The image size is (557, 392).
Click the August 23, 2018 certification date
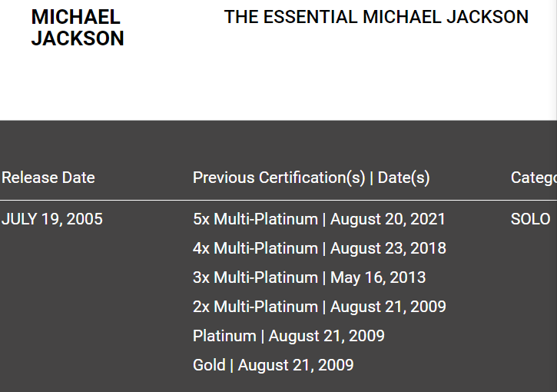click(388, 248)
